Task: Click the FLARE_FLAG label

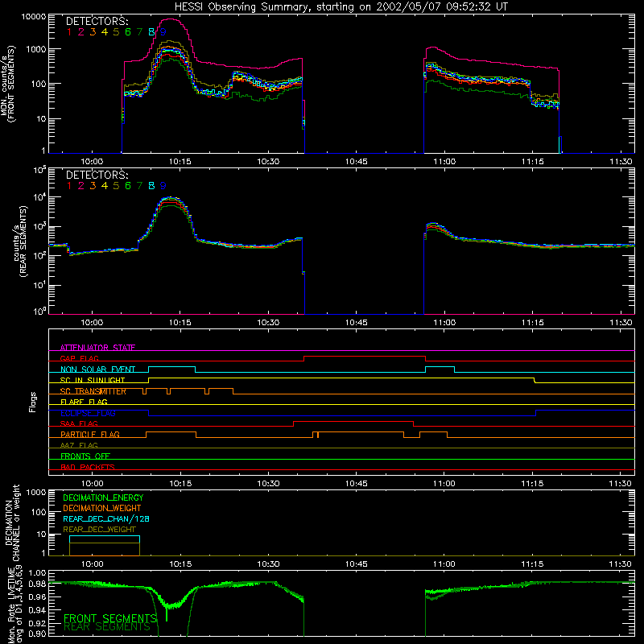Action: (x=84, y=402)
